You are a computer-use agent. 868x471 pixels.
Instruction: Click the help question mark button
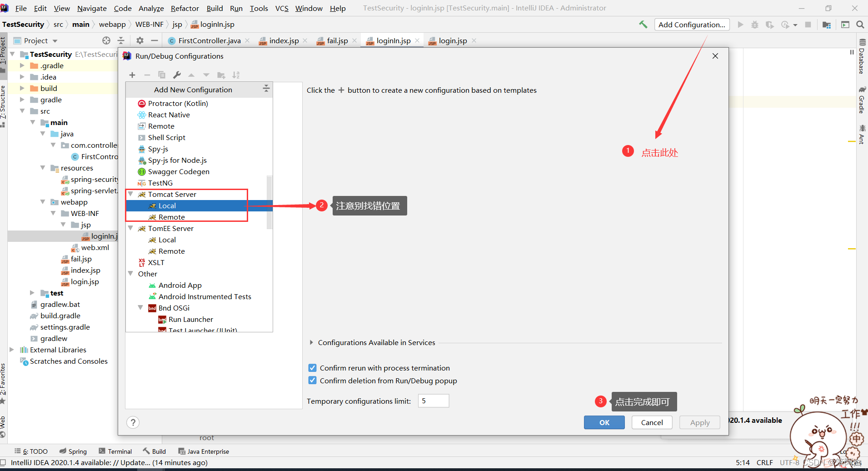tap(133, 422)
